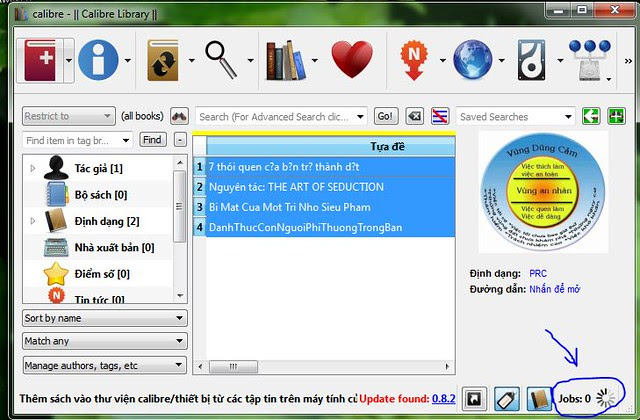640x420 pixels.
Task: Open Manage authors, tags, etc dropdown
Action: [105, 365]
